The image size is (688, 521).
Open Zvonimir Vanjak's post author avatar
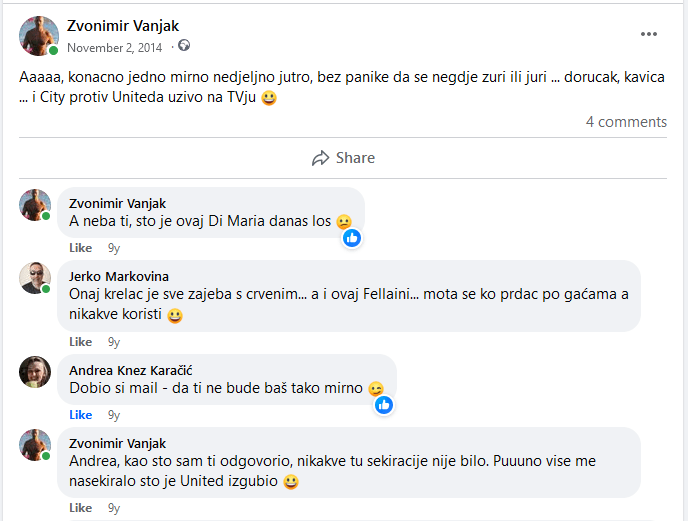pos(38,35)
